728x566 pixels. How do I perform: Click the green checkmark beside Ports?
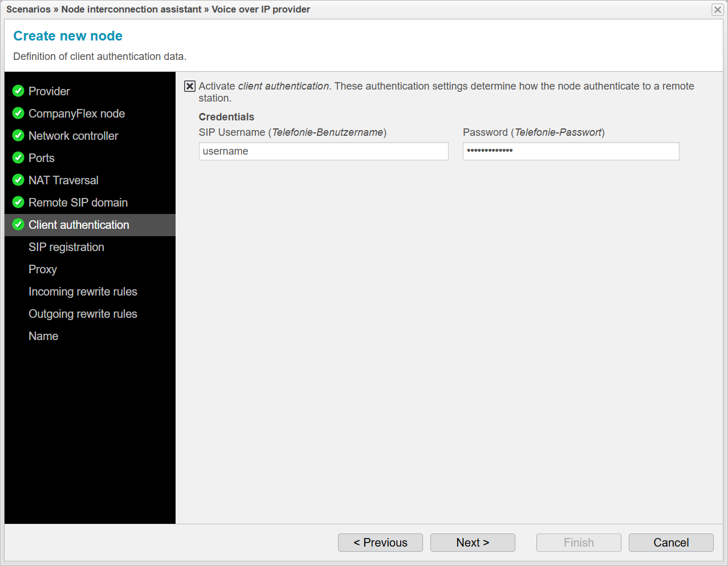(18, 158)
